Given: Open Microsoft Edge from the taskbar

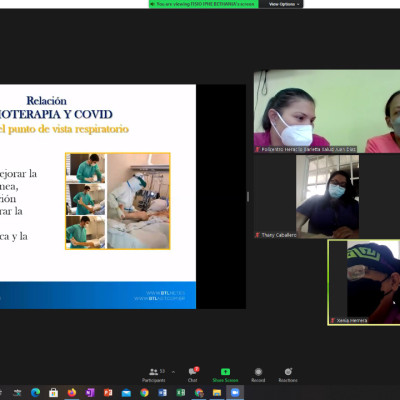Looking at the screenshot, I should [35, 393].
